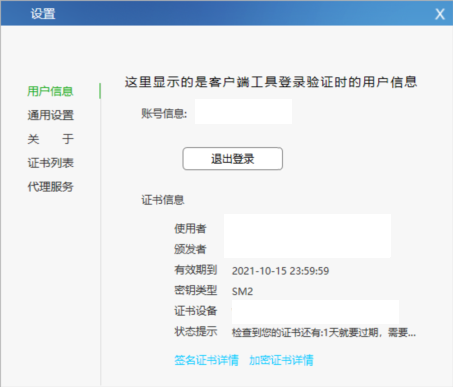Open the 签名证书详情 link
Viewport: 454px width, 388px height.
(x=206, y=360)
